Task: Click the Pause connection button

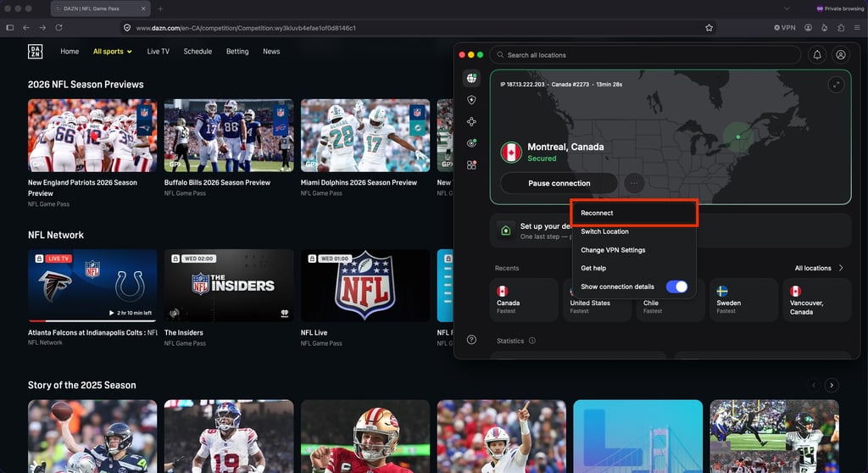Action: pos(559,183)
